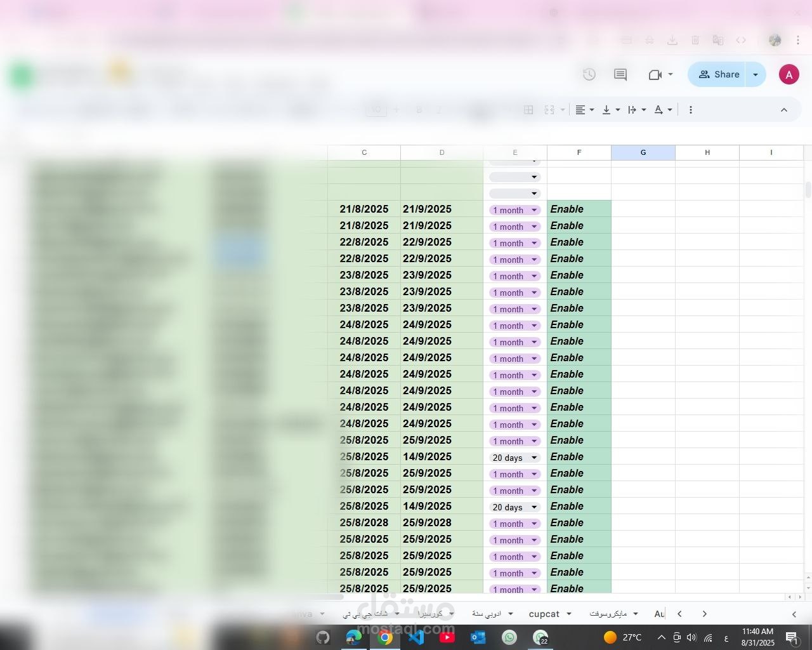Open horizontal align toolbar option

(584, 110)
